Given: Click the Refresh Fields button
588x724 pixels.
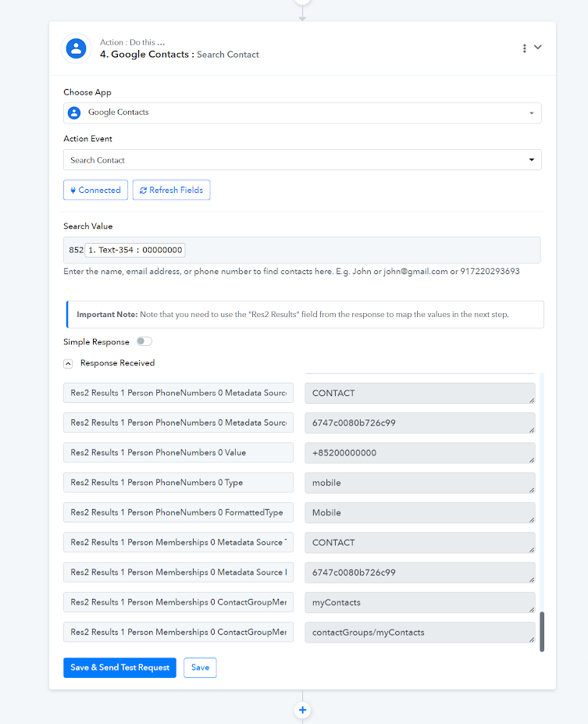Looking at the screenshot, I should pyautogui.click(x=171, y=190).
